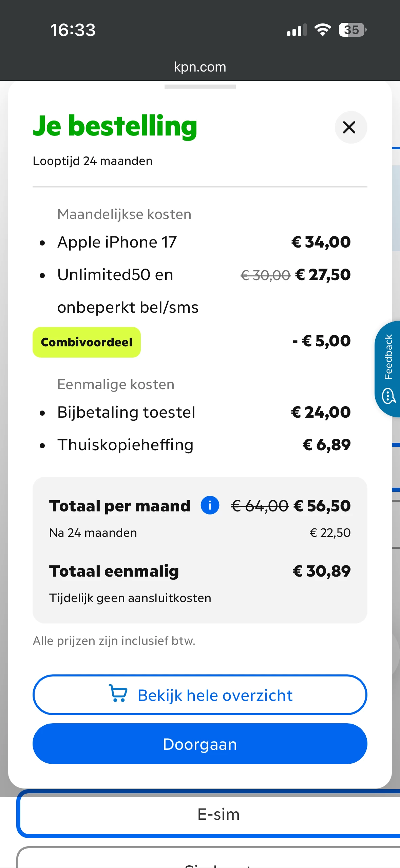Tap the 16:33 clock in status bar

click(x=73, y=30)
